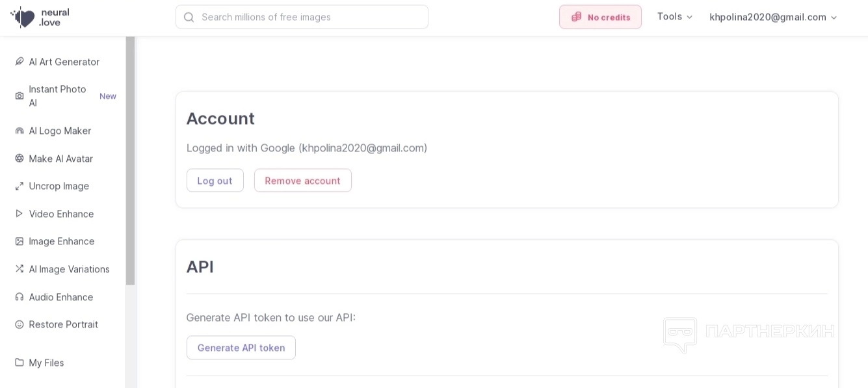Click the AI Logo Maker icon

[20, 131]
